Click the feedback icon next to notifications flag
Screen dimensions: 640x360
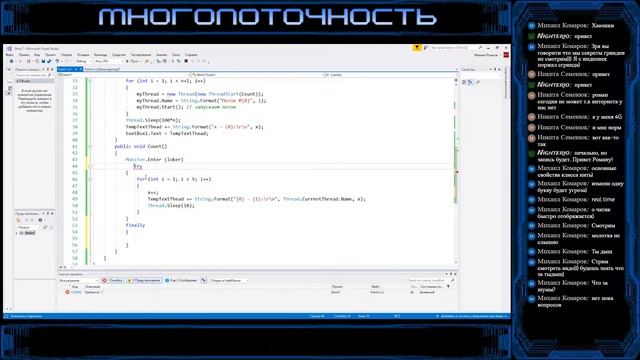tap(426, 48)
